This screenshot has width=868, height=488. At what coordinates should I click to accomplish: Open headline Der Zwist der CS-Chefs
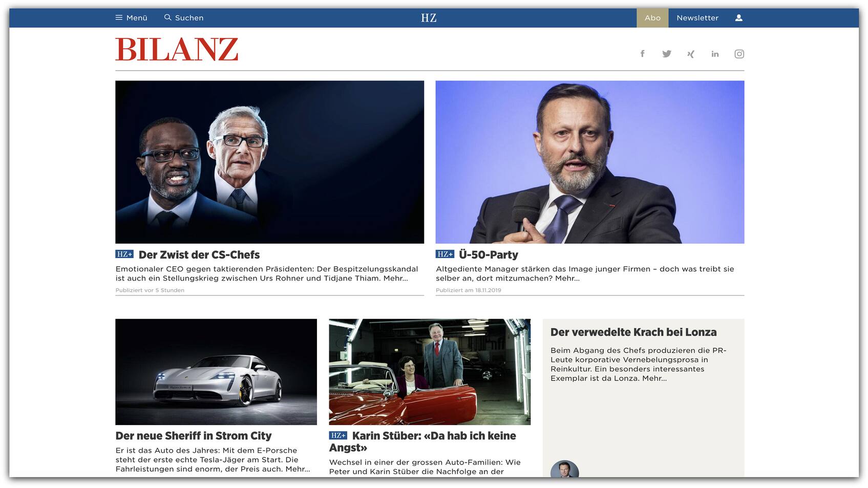point(199,254)
